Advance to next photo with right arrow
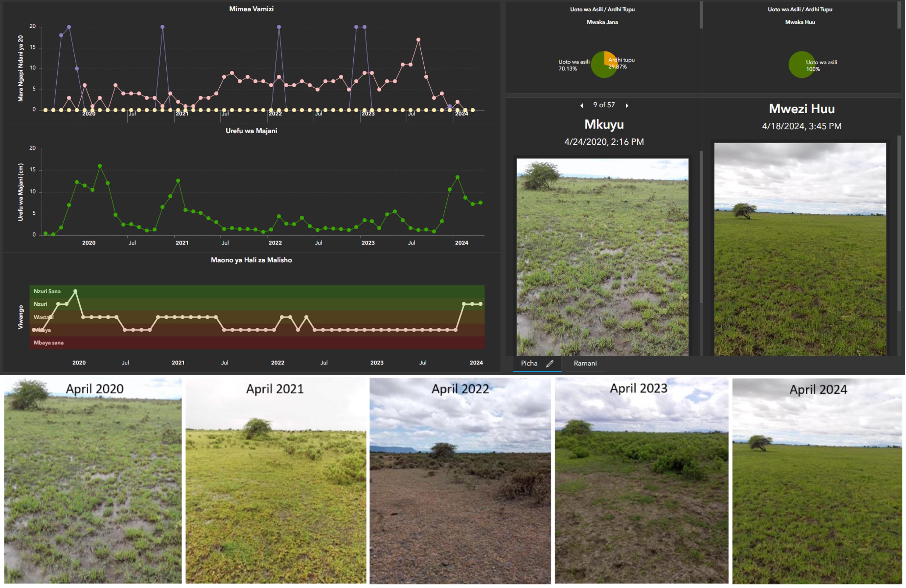Image resolution: width=906 pixels, height=588 pixels. (x=627, y=105)
